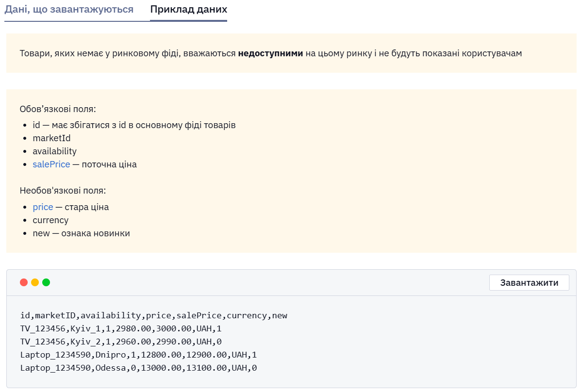This screenshot has height=392, width=581.
Task: Click the marketId list item
Action: click(x=51, y=138)
